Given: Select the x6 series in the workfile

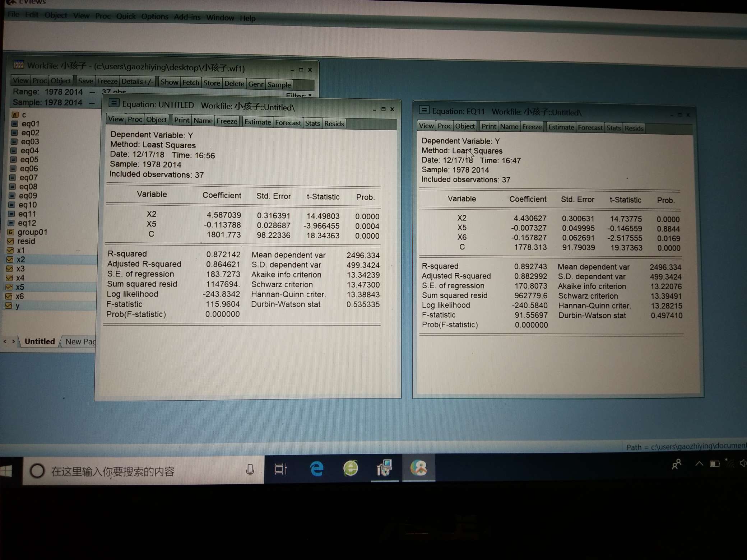Looking at the screenshot, I should 19,297.
